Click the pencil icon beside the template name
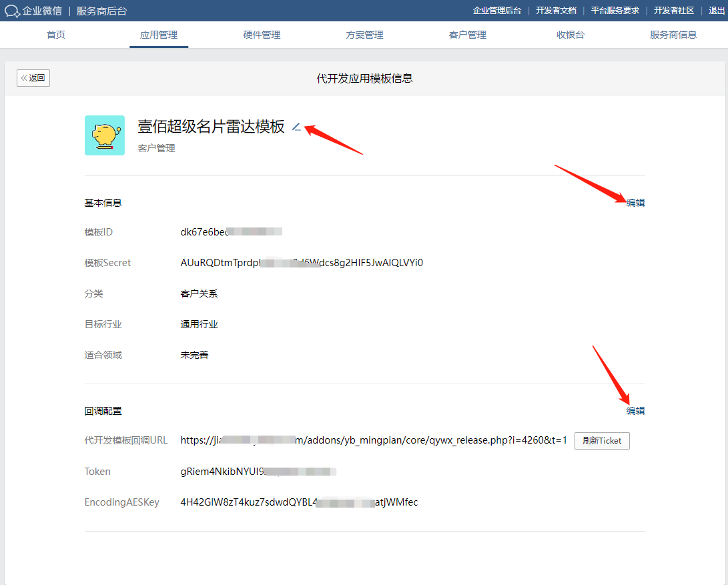This screenshot has height=585, width=728. point(296,127)
